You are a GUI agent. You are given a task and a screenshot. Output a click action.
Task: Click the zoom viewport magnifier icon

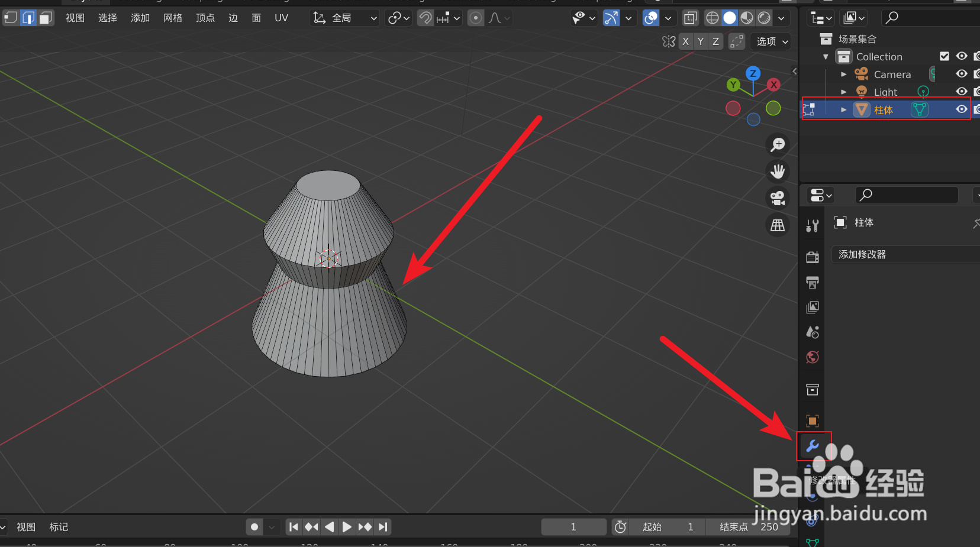[778, 144]
